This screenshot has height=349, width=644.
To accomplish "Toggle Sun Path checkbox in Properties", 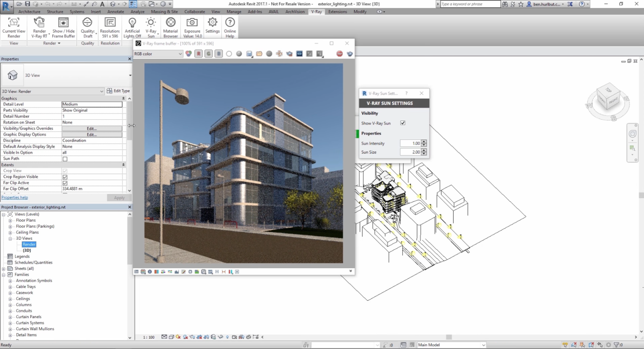I will pos(65,159).
